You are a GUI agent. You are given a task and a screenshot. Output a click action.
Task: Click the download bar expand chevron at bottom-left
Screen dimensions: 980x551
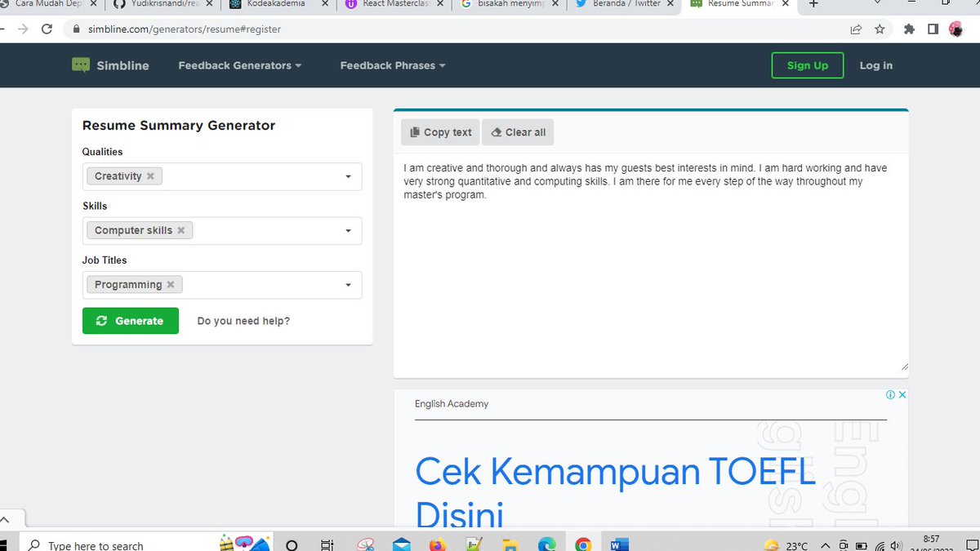pos(4,519)
